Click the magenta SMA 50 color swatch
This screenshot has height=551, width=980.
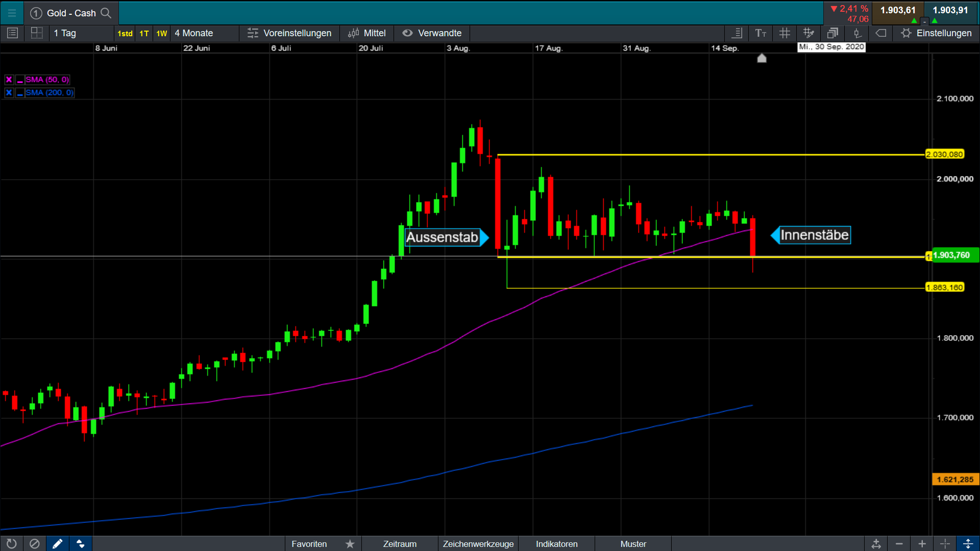20,80
